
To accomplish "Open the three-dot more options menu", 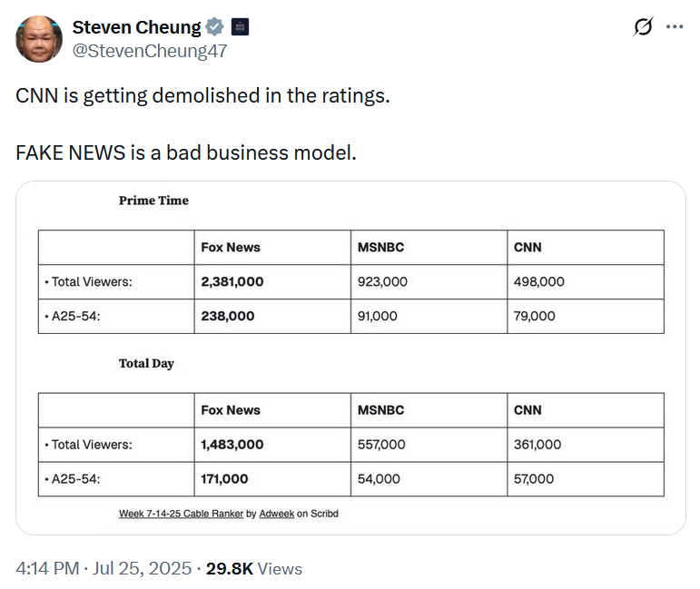I will click(x=675, y=27).
